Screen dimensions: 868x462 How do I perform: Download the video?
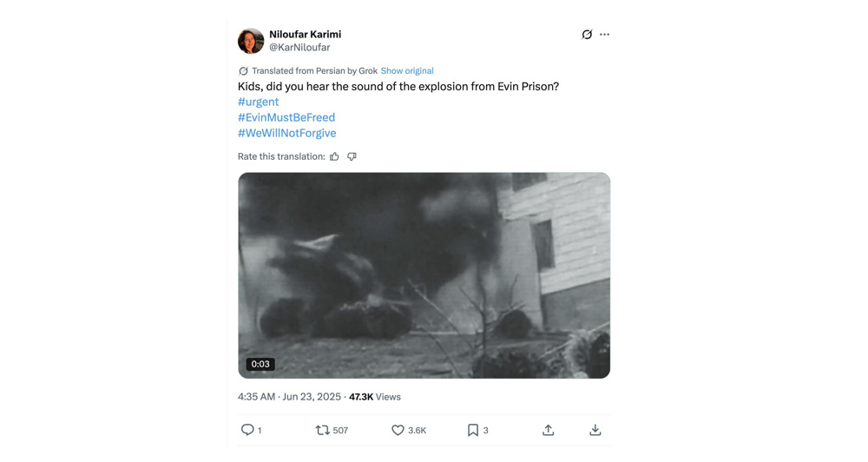(x=595, y=430)
